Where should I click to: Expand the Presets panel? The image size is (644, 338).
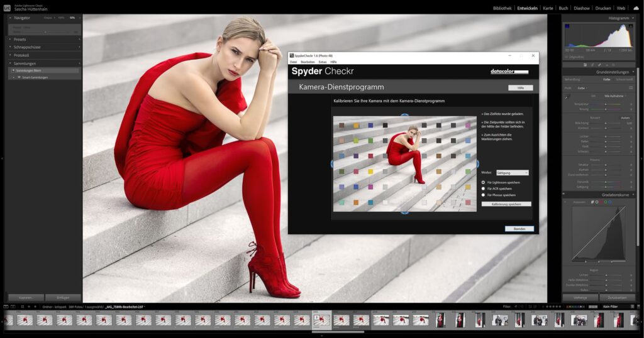20,39
